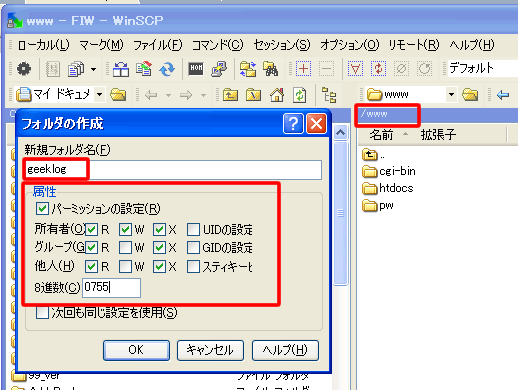Image resolution: width=518 pixels, height=390 pixels.
Task: Click the select all triangle icon
Action: (x=355, y=69)
